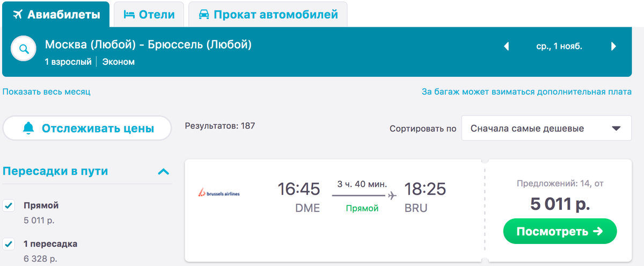Open Показать весь месяц link
644x266 pixels.
click(x=47, y=92)
